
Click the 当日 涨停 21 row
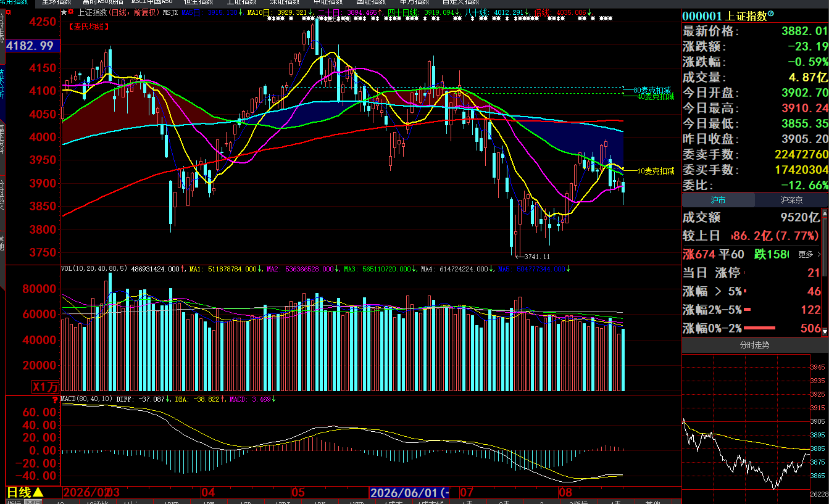tap(752, 273)
